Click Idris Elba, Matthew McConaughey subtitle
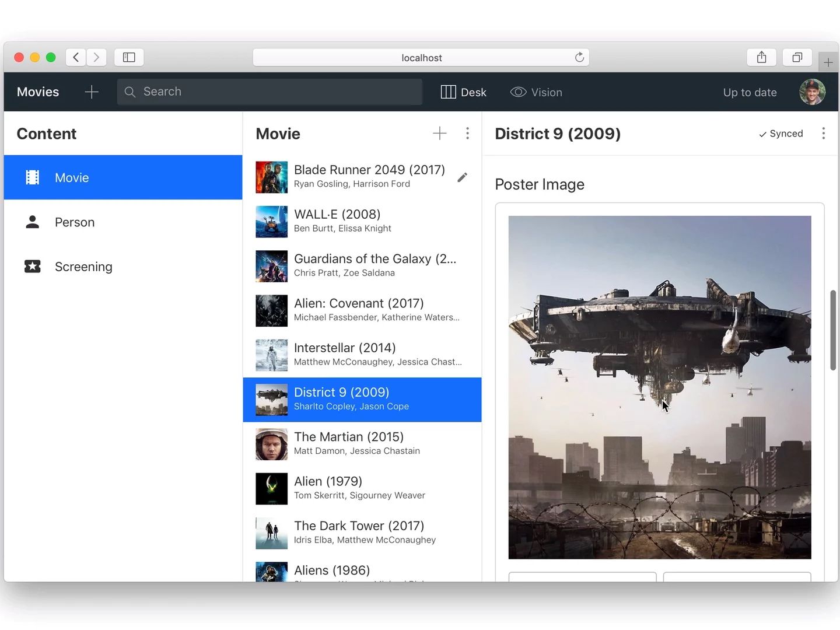The height and width of the screenshot is (630, 840). (x=365, y=540)
